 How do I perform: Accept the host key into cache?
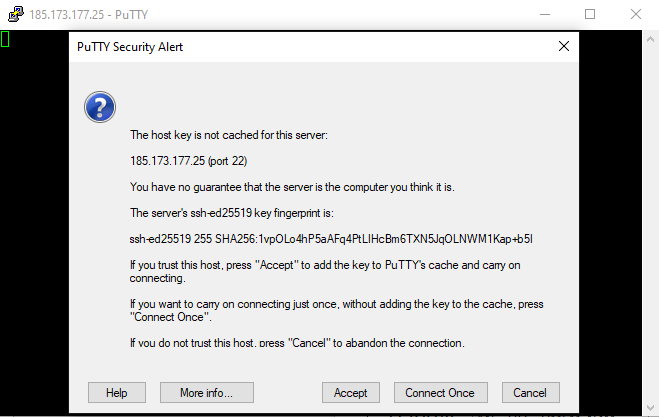[x=351, y=393]
